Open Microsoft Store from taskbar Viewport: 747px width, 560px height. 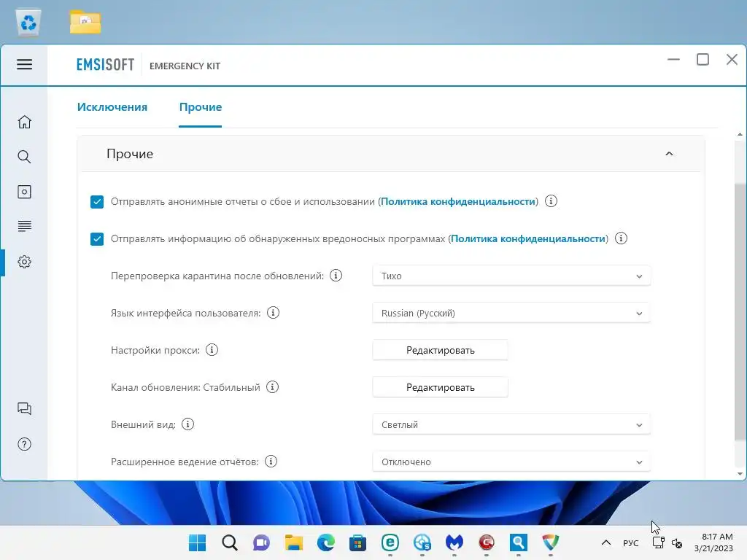[357, 542]
